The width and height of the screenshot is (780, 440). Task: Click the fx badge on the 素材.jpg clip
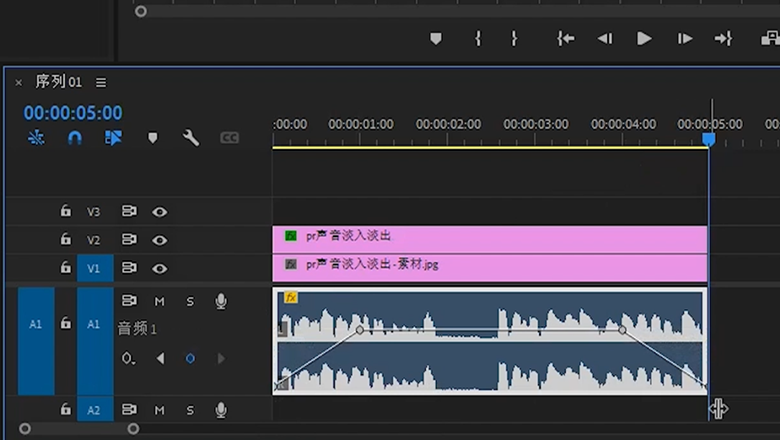pos(291,264)
